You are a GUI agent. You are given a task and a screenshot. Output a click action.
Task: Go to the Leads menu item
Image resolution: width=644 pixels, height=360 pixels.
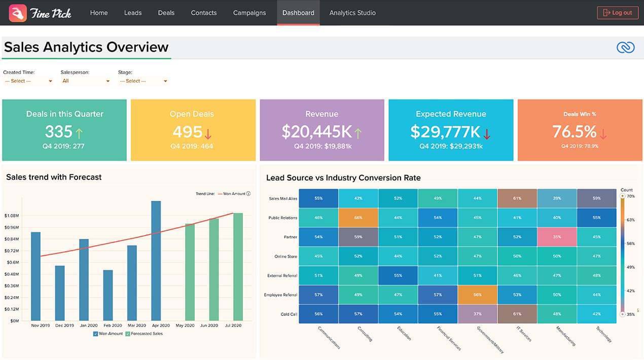(x=133, y=13)
